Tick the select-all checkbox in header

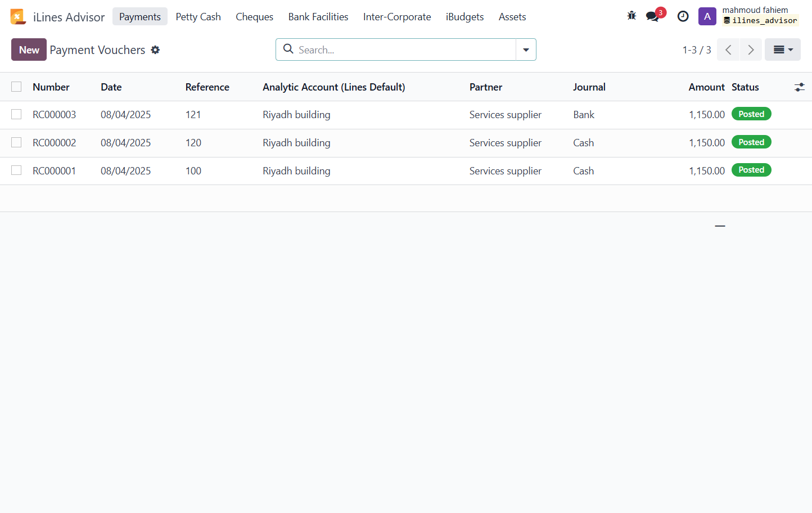pos(16,87)
